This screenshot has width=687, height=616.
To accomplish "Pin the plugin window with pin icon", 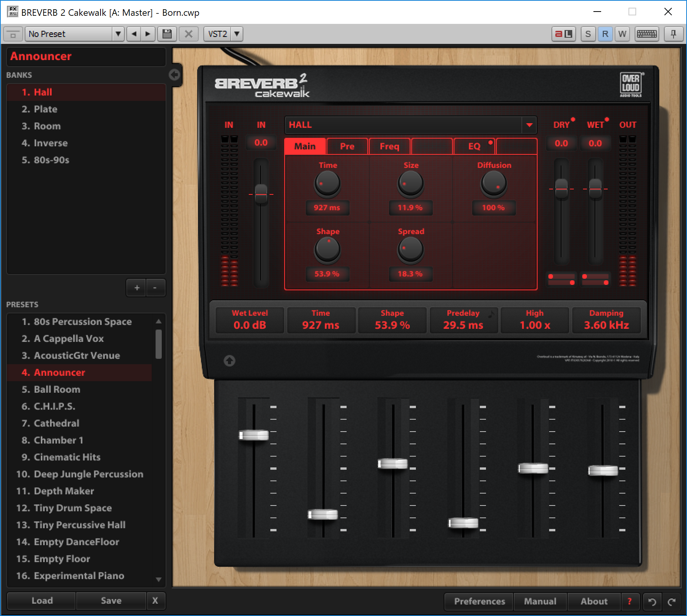I will pos(673,34).
